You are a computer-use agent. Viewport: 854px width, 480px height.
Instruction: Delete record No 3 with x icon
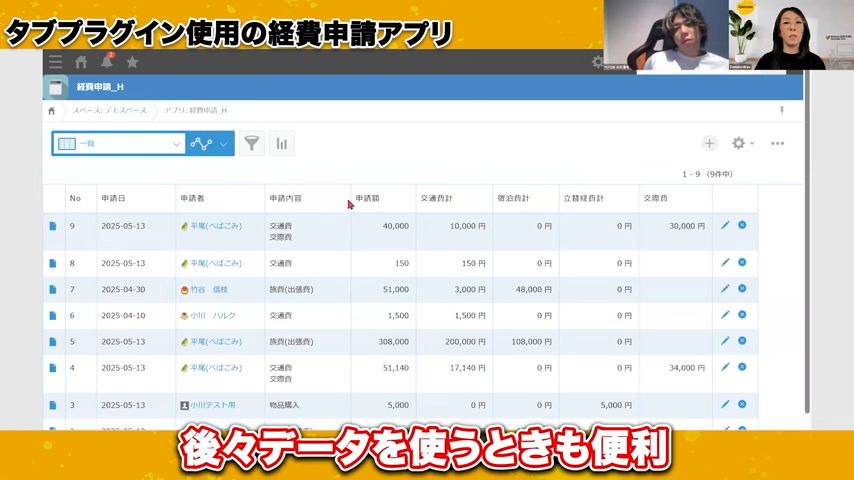pyautogui.click(x=742, y=404)
